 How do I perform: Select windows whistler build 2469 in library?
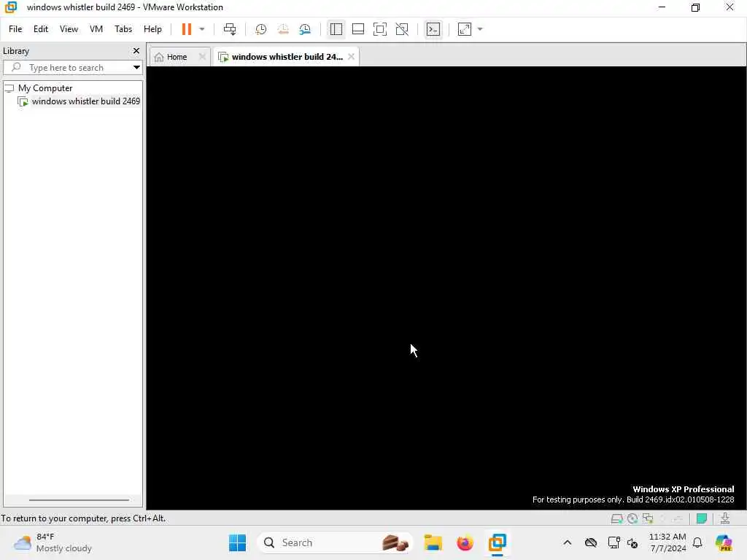[x=86, y=101]
